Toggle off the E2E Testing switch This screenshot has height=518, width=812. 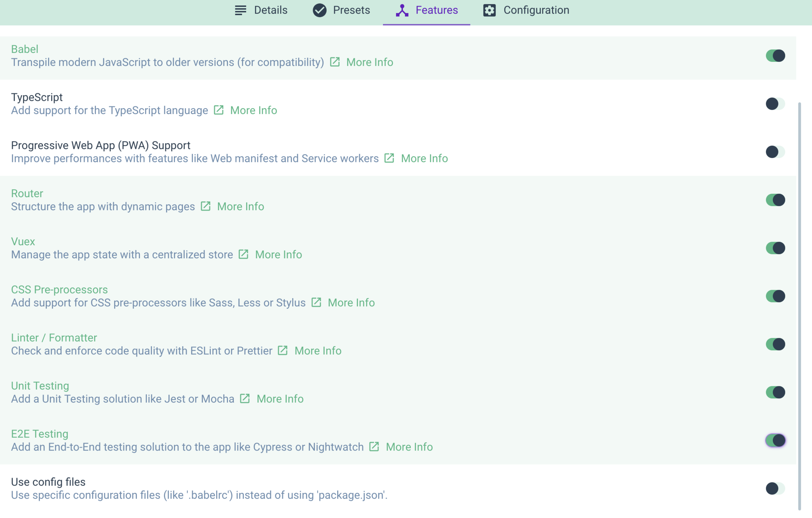click(x=775, y=440)
